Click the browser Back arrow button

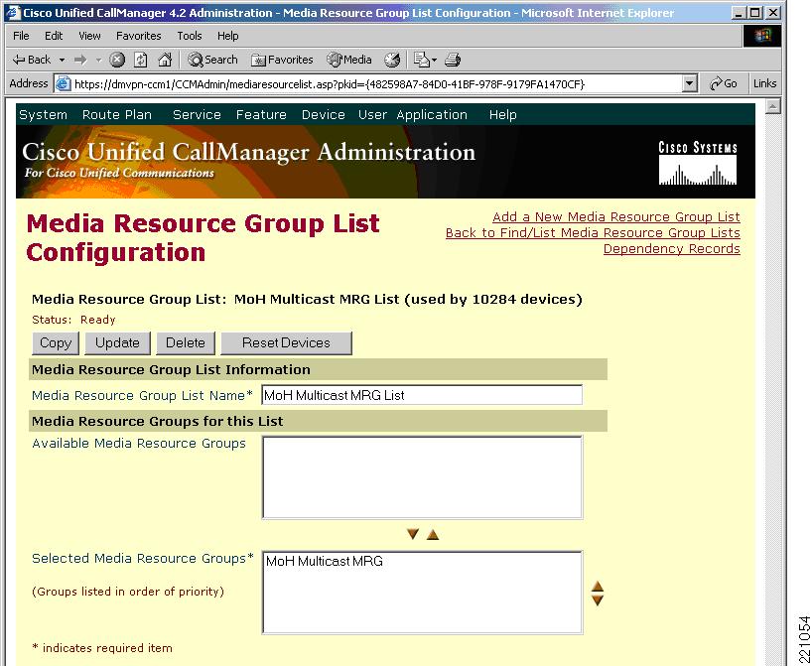32,61
